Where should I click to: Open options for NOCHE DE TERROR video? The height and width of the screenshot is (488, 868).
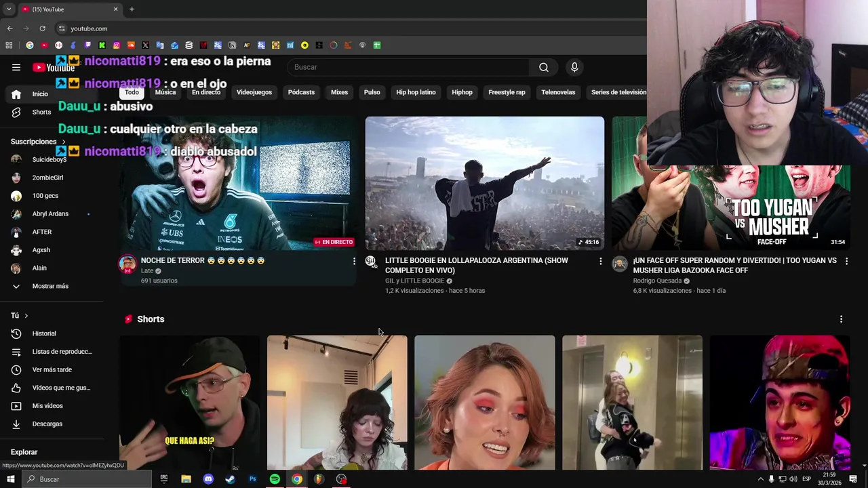(x=353, y=261)
